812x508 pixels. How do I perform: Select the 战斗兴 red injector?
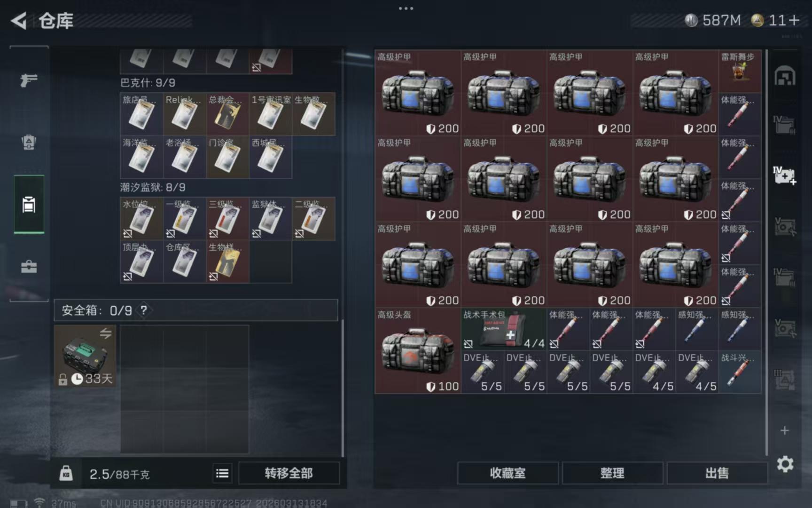coord(740,372)
